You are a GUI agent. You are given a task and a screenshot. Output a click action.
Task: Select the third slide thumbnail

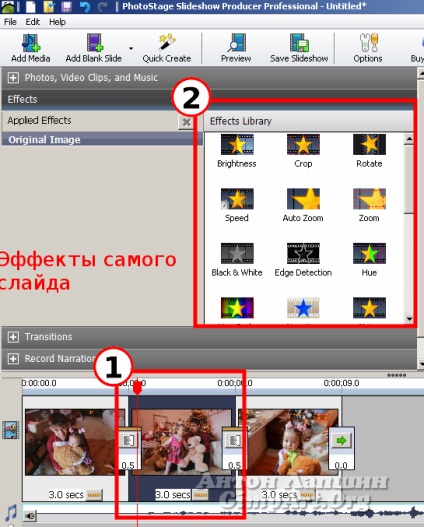(288, 442)
